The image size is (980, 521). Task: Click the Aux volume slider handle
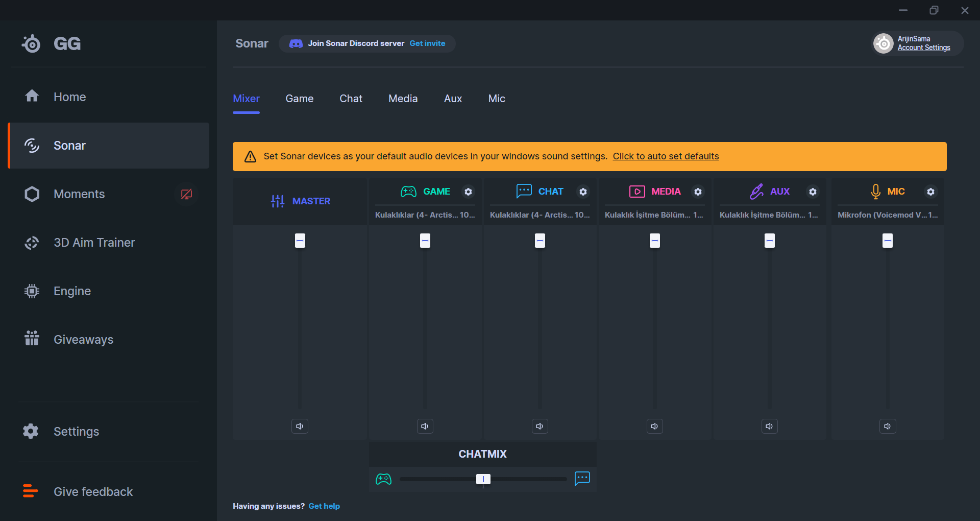(x=770, y=241)
